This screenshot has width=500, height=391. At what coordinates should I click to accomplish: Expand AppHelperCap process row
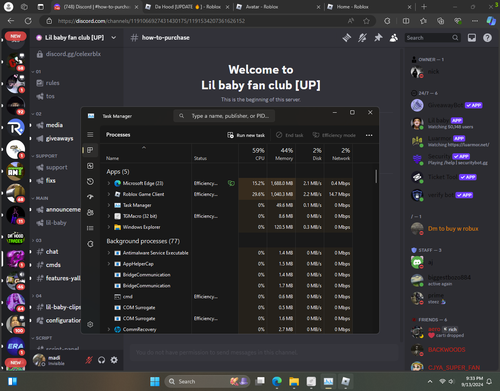coord(109,264)
